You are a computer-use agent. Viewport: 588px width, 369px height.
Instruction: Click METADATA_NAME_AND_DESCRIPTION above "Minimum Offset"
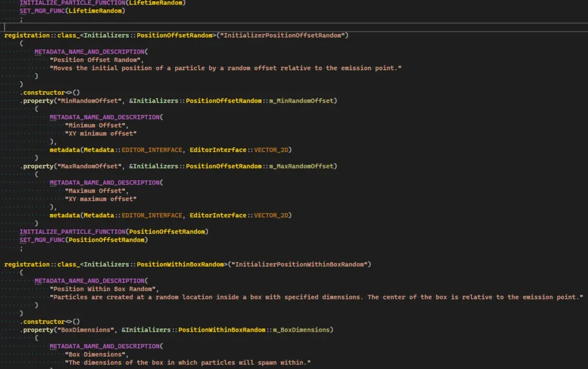pos(105,117)
